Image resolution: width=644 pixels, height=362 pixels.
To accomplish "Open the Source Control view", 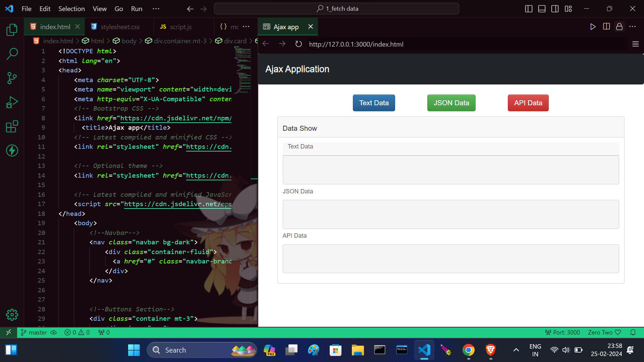I will [12, 78].
